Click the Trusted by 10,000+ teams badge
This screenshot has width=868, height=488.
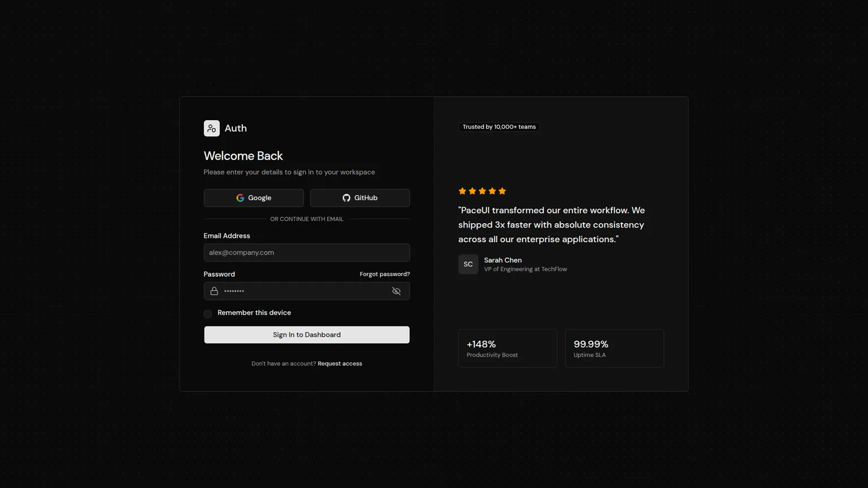499,127
